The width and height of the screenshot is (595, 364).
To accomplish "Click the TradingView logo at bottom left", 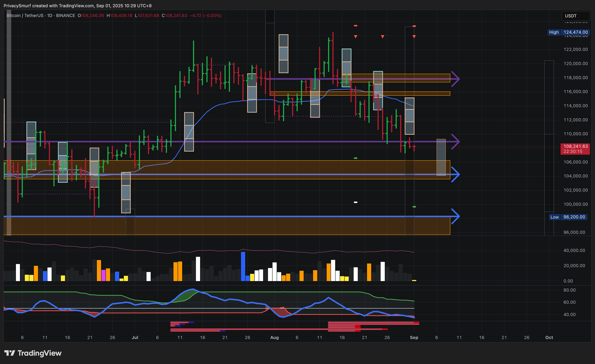I will [33, 353].
